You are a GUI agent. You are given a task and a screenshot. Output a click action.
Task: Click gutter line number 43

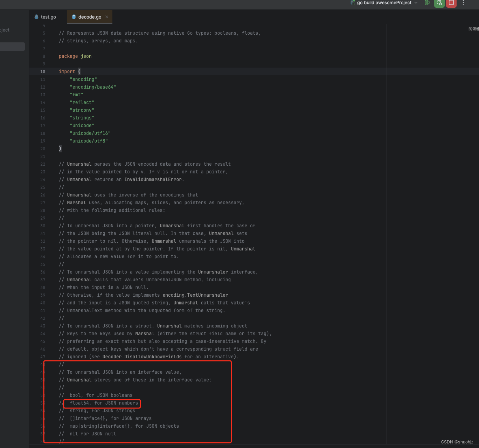click(x=43, y=326)
